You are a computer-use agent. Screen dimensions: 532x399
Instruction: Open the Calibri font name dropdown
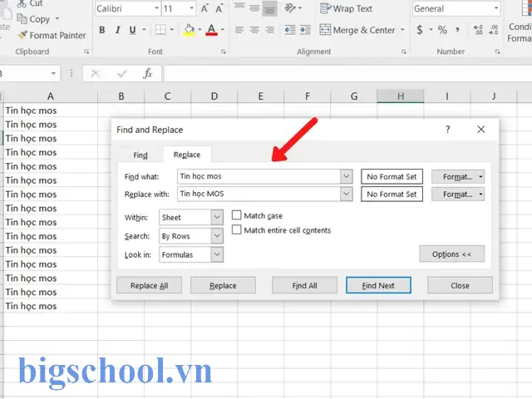pos(156,8)
